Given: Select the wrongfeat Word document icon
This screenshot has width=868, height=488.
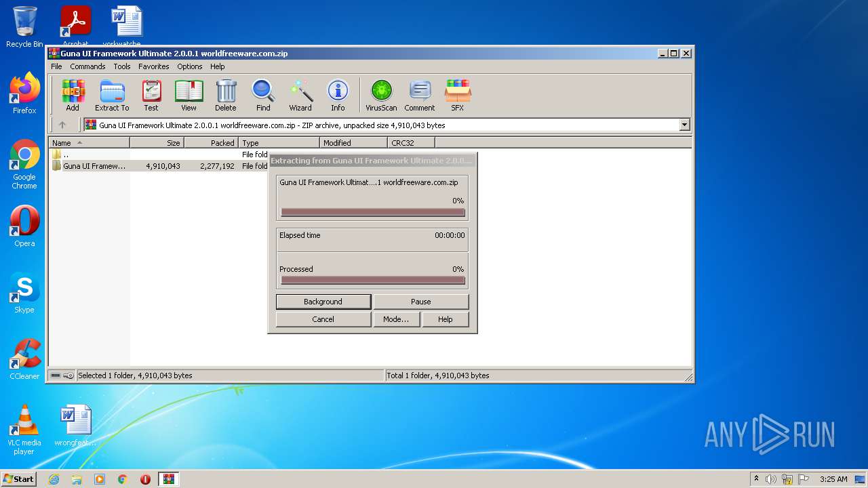Looking at the screenshot, I should coord(75,426).
